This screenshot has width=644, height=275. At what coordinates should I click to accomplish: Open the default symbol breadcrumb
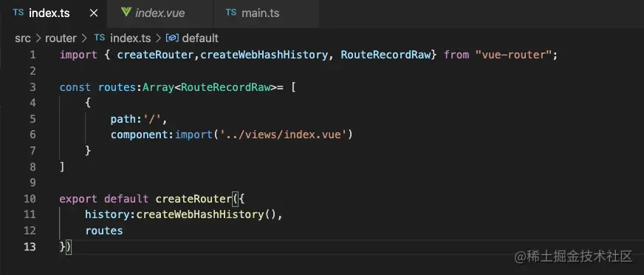[200, 38]
